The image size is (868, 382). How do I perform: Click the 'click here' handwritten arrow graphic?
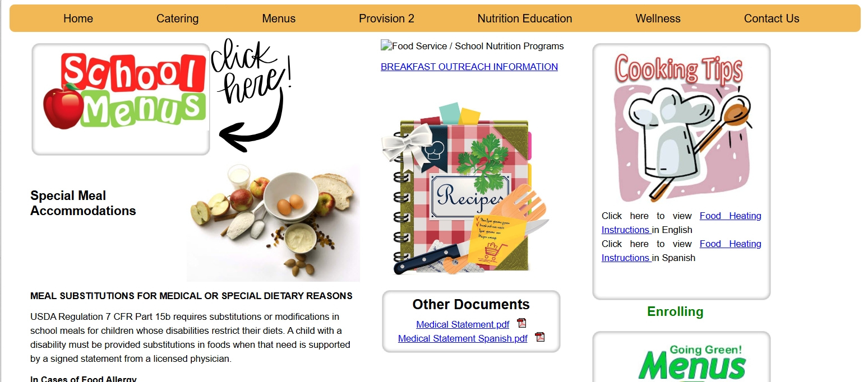[252, 95]
